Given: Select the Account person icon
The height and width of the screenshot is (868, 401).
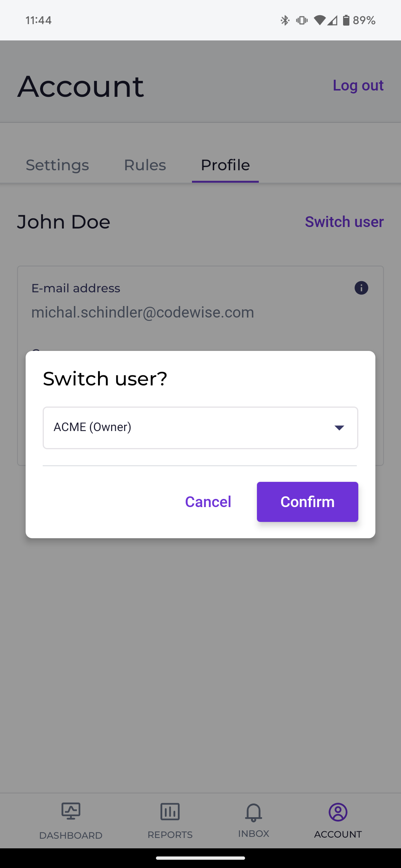Looking at the screenshot, I should 338,812.
